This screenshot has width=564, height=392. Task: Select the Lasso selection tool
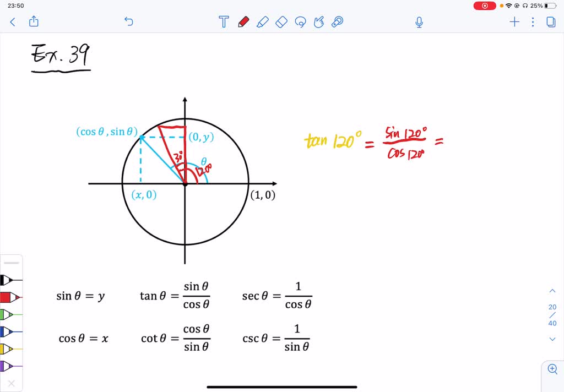(x=300, y=22)
